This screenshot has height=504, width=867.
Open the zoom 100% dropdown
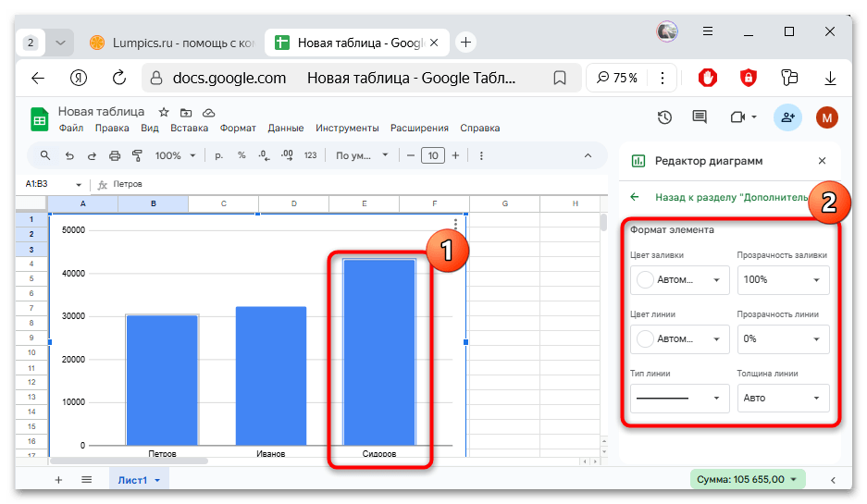coord(175,155)
